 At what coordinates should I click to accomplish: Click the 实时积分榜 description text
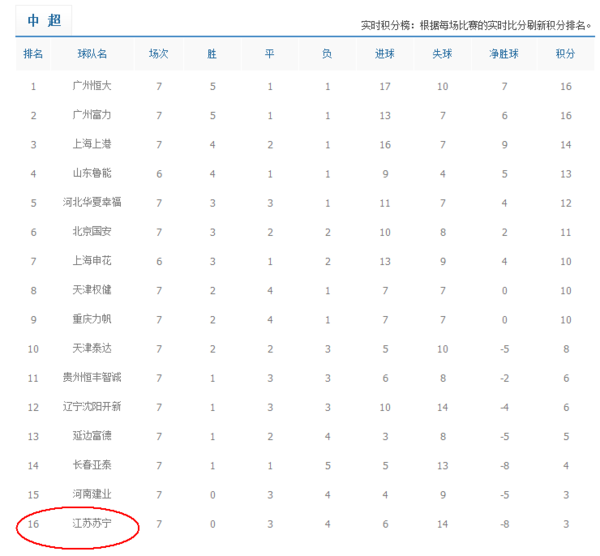tap(476, 26)
